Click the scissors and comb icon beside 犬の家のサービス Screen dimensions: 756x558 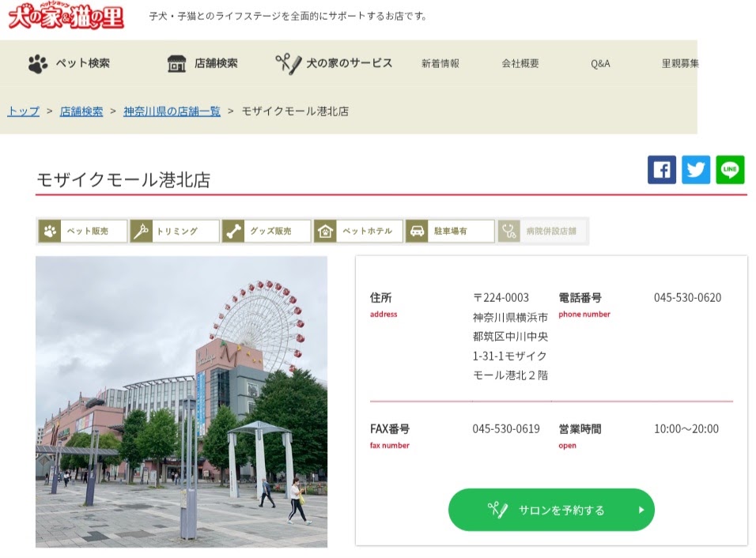click(288, 63)
